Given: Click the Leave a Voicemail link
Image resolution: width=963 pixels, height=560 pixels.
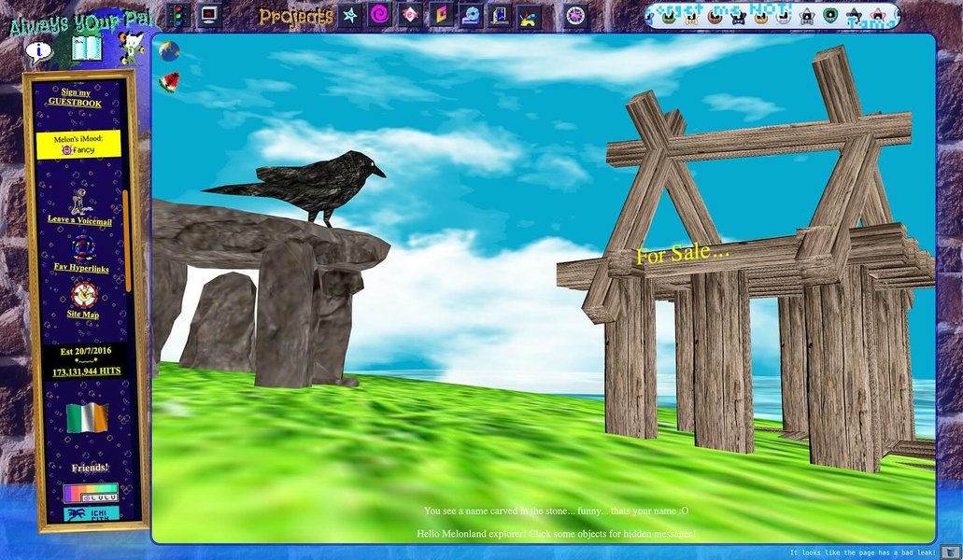Looking at the screenshot, I should point(79,221).
